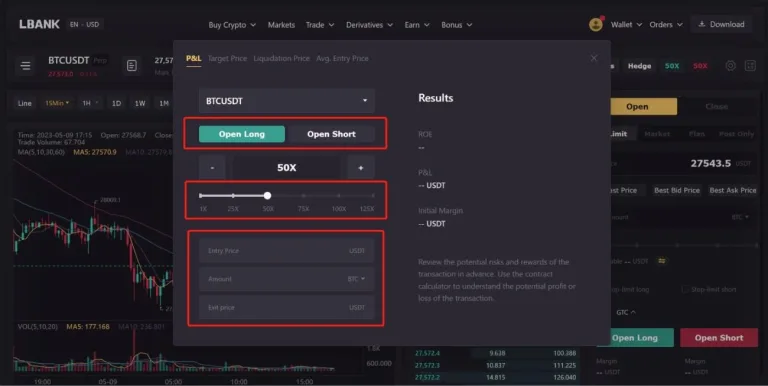Screen dimensions: 768x386
Task: Click the calculator icon beside settings gear
Action: 750,66
